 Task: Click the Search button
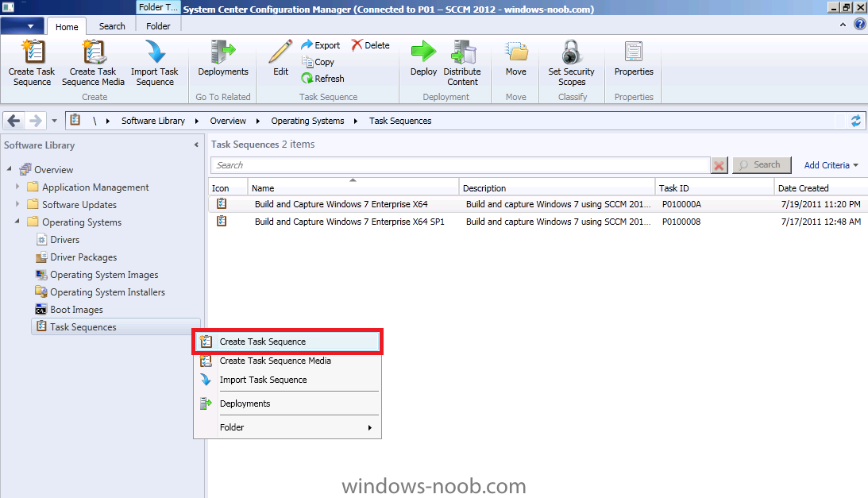[762, 165]
